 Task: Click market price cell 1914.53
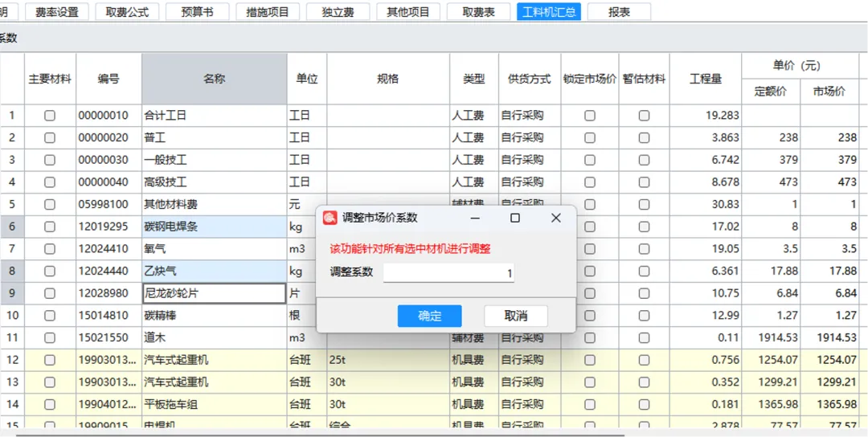click(829, 337)
